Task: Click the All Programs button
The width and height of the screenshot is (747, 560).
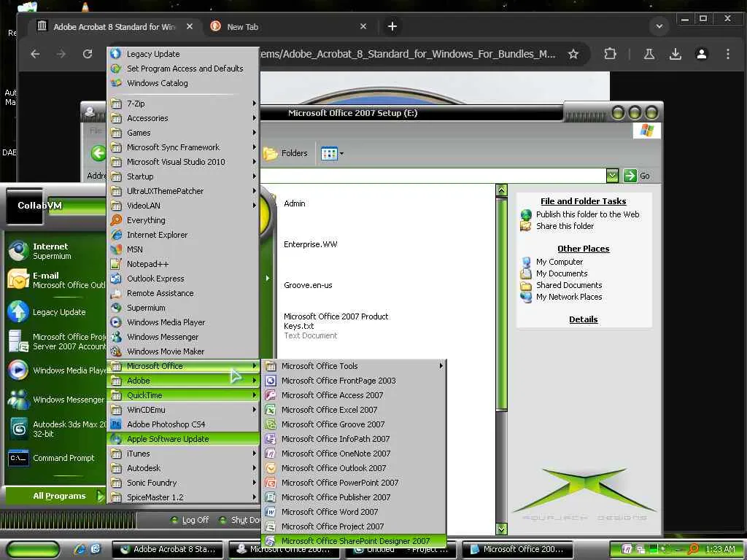Action: point(55,496)
